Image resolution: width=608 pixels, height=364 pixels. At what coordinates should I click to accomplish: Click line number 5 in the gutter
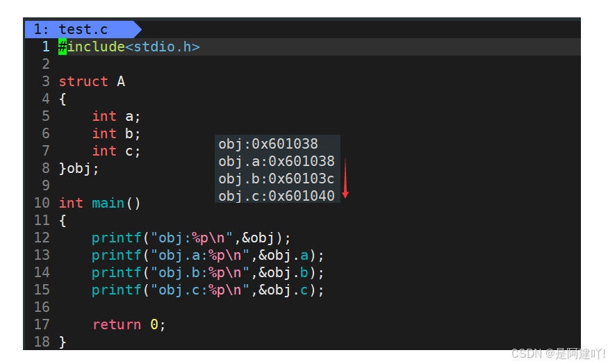tap(46, 116)
